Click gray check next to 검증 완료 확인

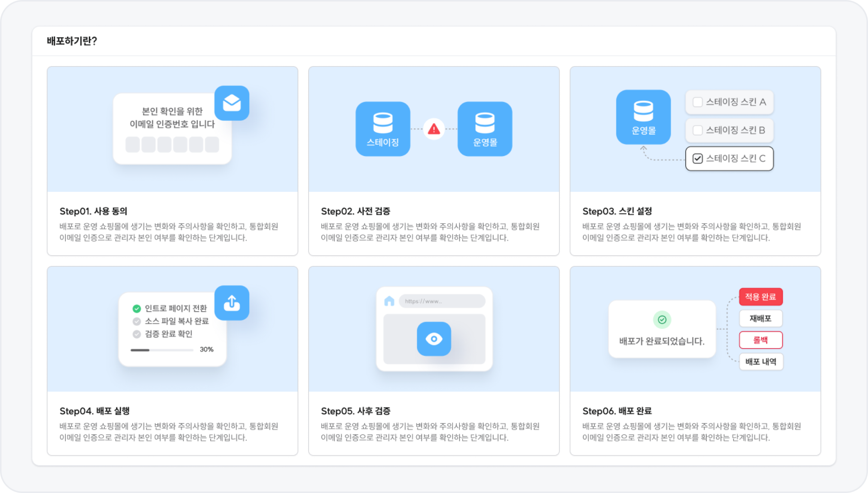coord(137,334)
